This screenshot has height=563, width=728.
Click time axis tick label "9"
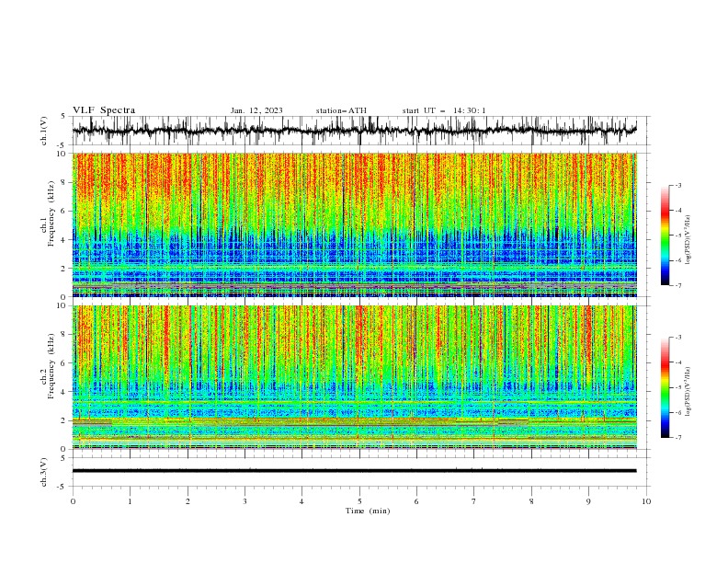point(588,501)
